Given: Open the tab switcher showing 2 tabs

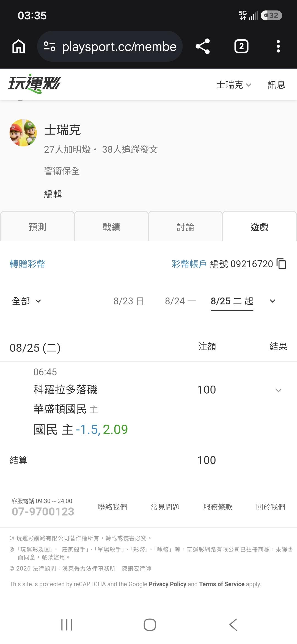Looking at the screenshot, I should pyautogui.click(x=241, y=46).
